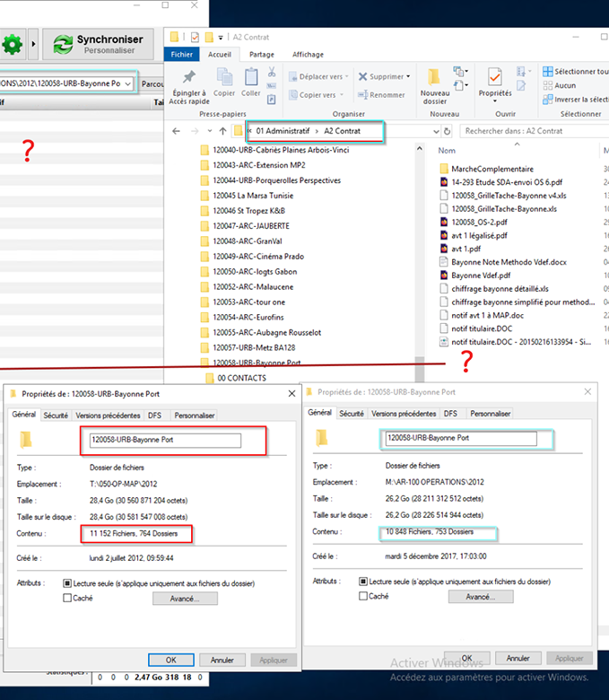Go back with the Explorer back arrow

pos(176,131)
